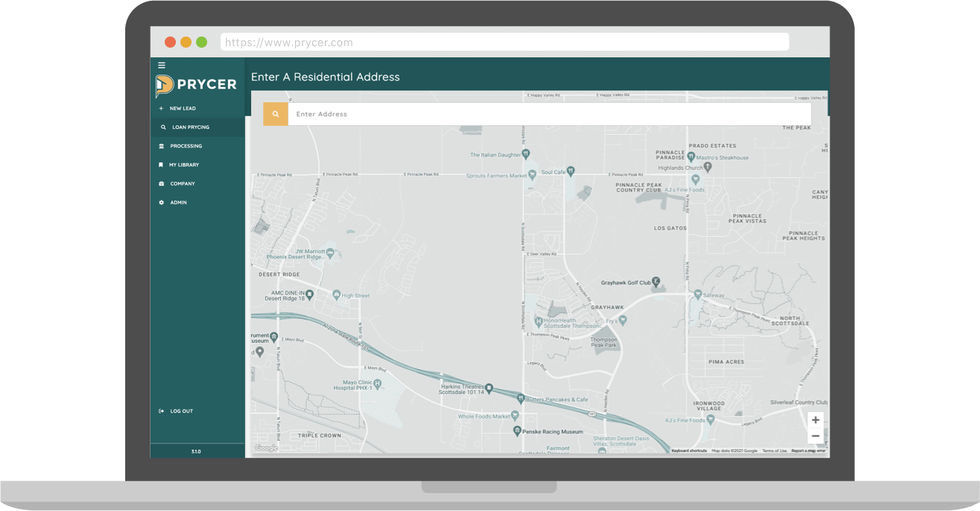Click the orange search magnifier button
Screen dimensions: 980x511
(276, 114)
